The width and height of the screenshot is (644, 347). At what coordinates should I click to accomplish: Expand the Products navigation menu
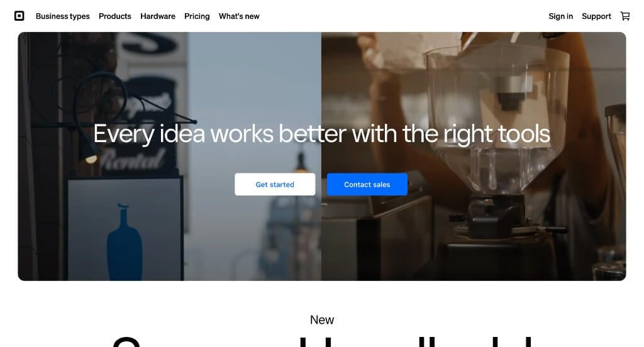tap(115, 16)
